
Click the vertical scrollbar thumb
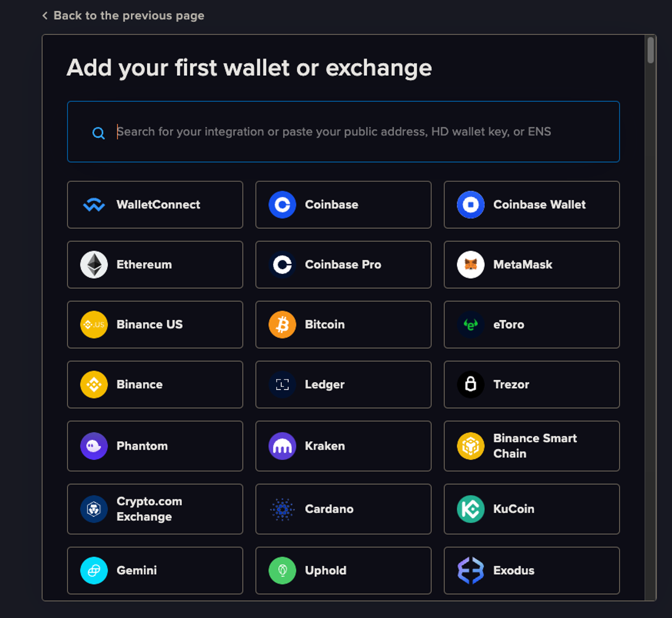651,50
